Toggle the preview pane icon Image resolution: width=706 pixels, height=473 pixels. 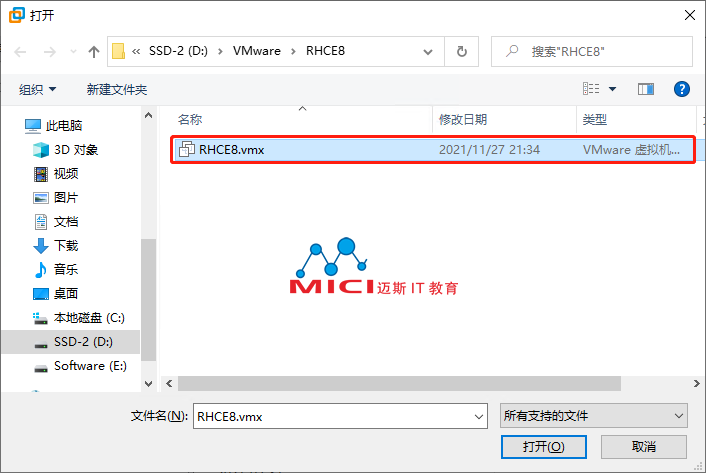pos(646,89)
